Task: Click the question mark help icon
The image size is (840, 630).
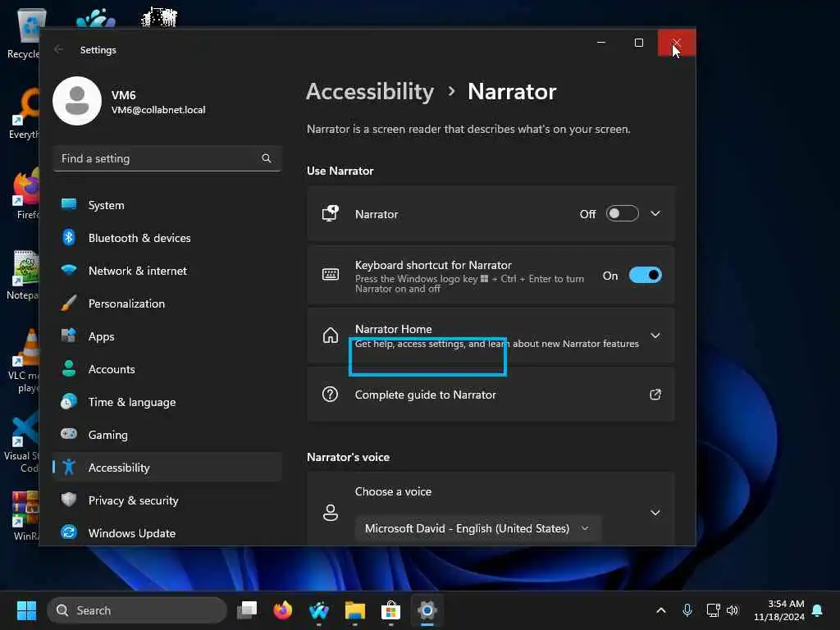Action: [330, 395]
